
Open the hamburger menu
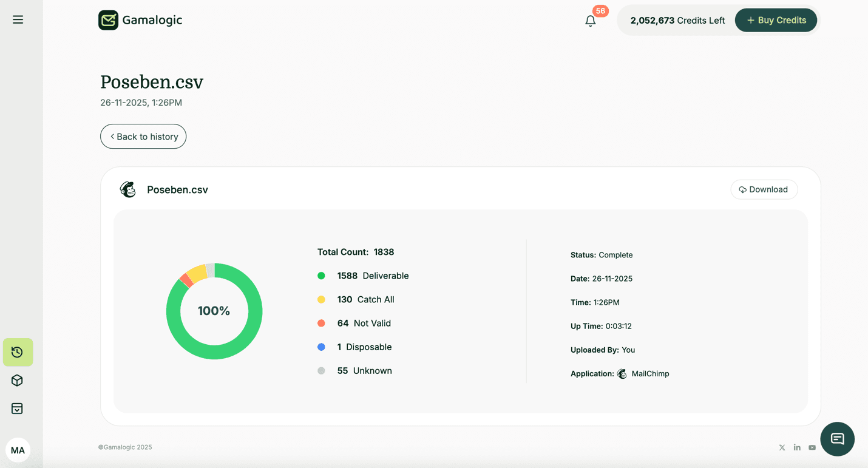pos(18,19)
